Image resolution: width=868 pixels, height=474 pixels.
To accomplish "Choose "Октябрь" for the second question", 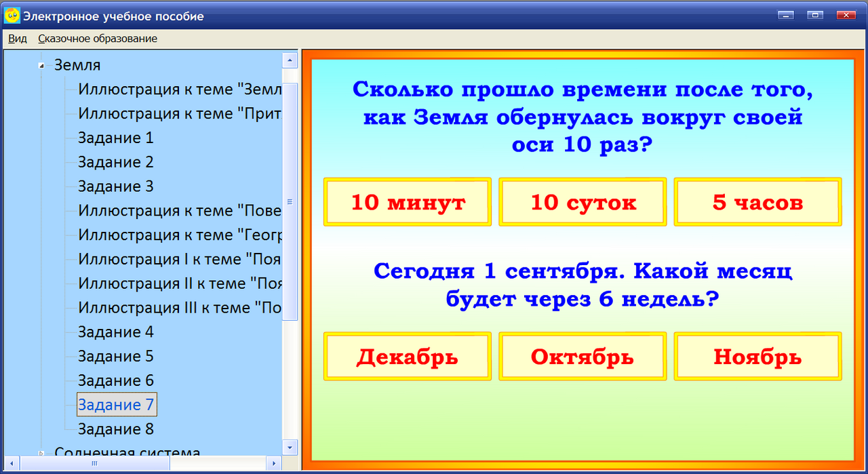I will click(582, 356).
